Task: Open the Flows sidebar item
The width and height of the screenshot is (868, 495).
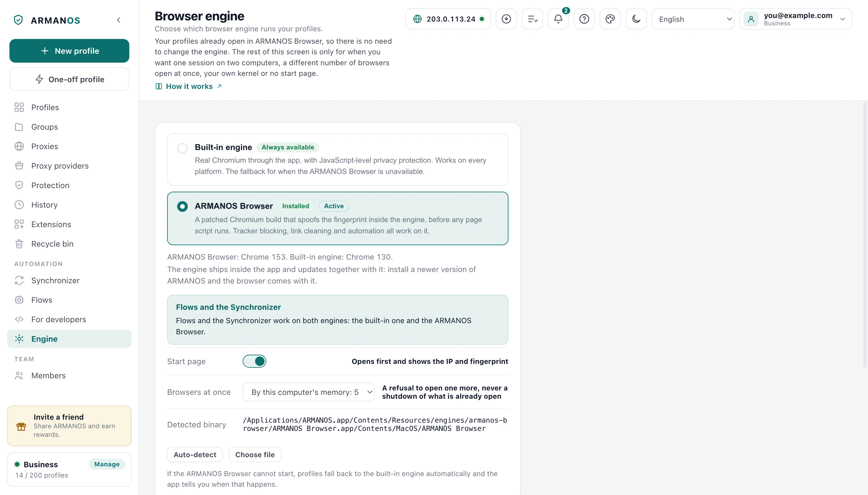Action: click(x=69, y=300)
